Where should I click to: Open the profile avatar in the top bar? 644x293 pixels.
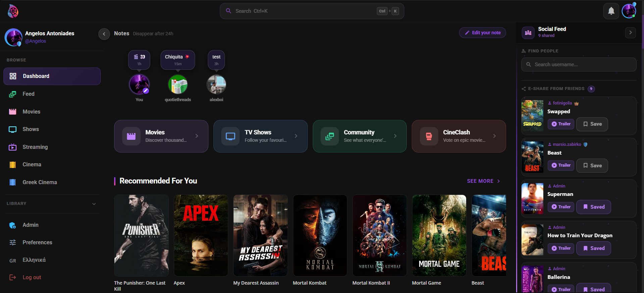pos(629,11)
